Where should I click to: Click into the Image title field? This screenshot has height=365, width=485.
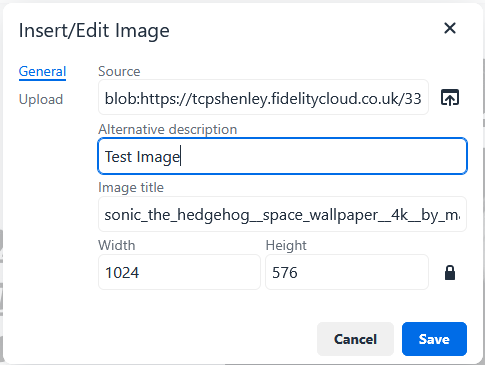click(282, 214)
